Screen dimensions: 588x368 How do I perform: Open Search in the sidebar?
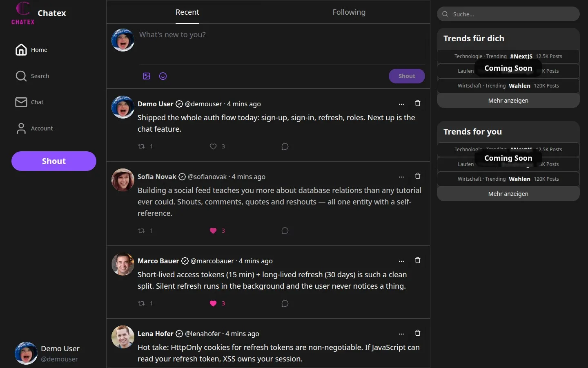click(x=32, y=76)
